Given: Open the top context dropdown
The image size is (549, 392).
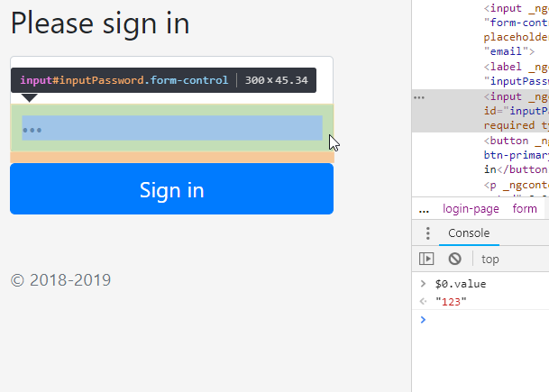Looking at the screenshot, I should coord(490,260).
